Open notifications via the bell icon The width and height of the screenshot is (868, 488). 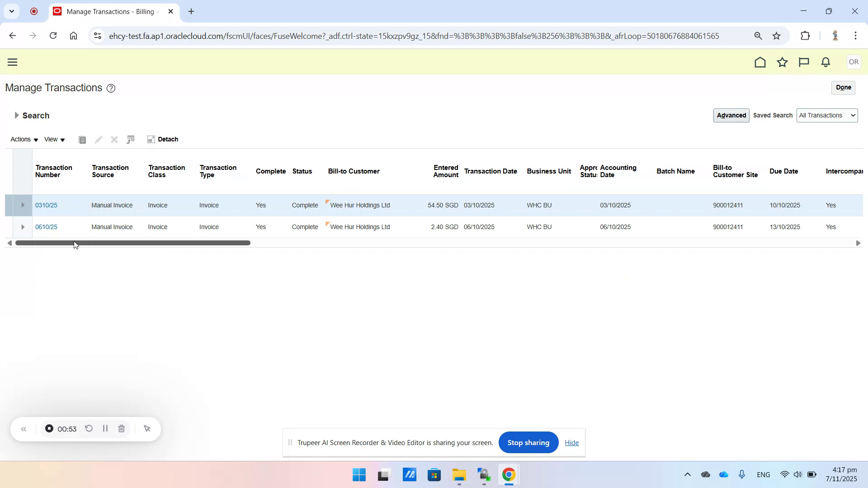point(825,62)
